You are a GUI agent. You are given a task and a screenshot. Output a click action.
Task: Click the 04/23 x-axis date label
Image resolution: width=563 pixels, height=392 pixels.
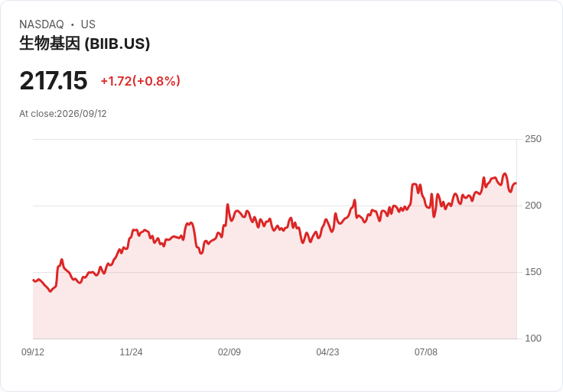pyautogui.click(x=327, y=352)
